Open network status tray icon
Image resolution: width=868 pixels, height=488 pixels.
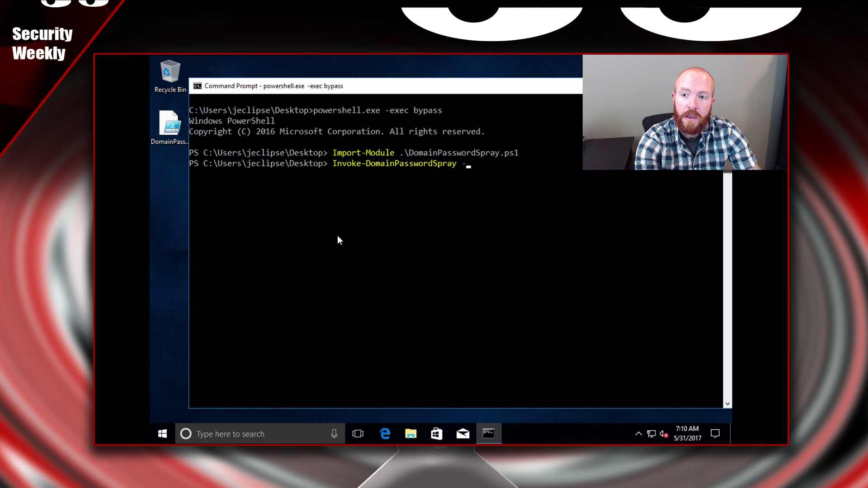point(651,434)
